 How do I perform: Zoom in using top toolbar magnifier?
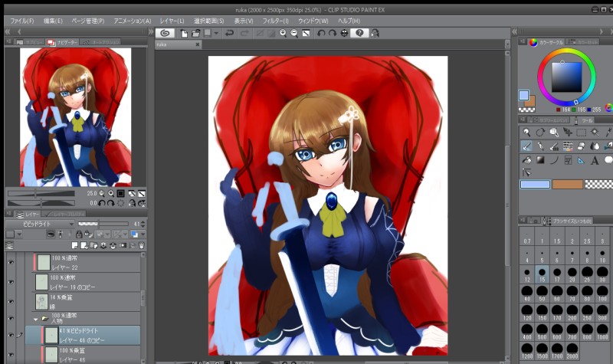pyautogui.click(x=283, y=34)
